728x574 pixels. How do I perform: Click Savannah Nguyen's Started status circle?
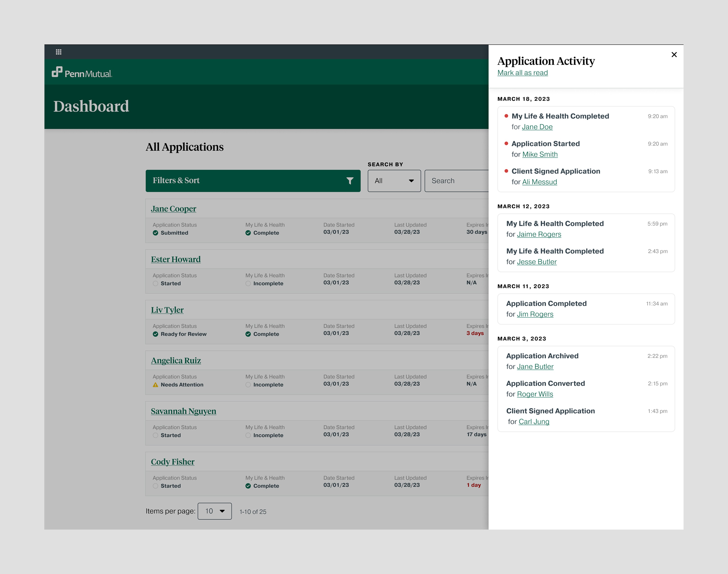155,435
